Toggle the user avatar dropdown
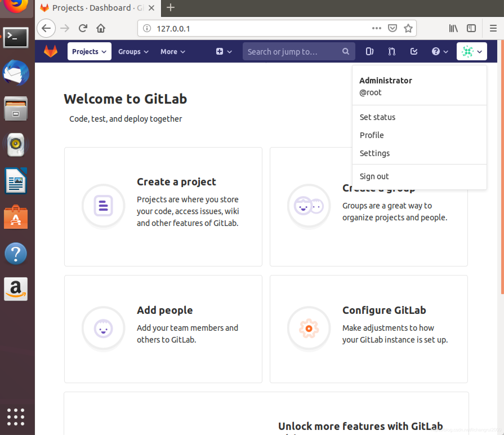Image resolution: width=504 pixels, height=435 pixels. (x=472, y=51)
